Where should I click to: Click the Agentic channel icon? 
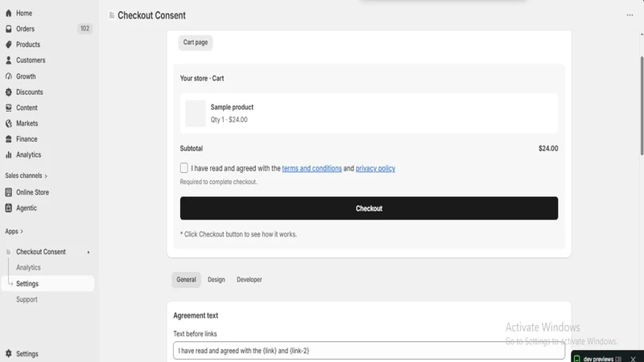9,208
